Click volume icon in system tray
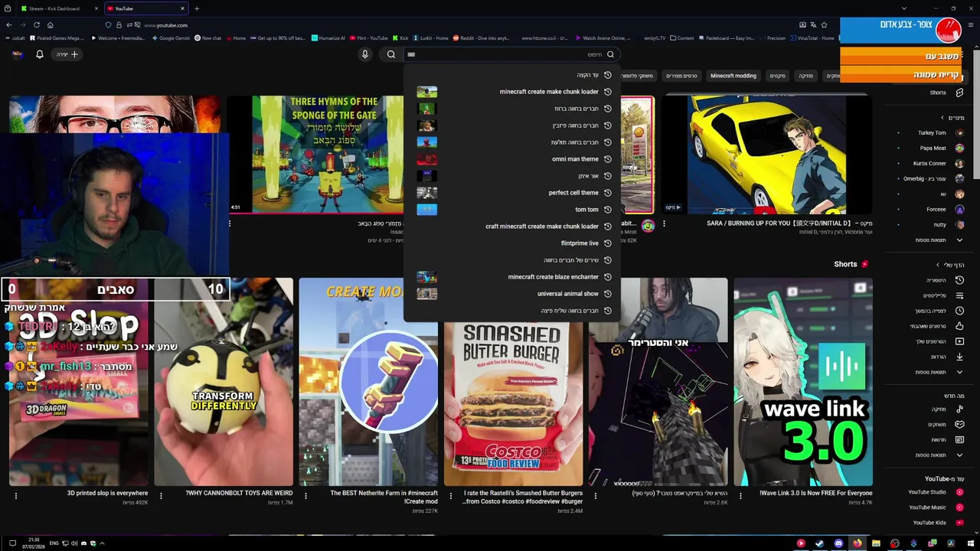The image size is (980, 551). pyautogui.click(x=74, y=543)
